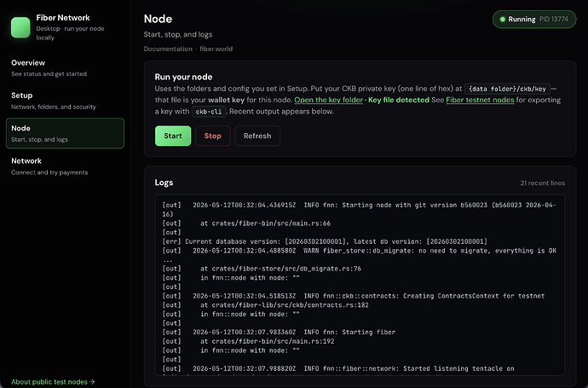This screenshot has width=588, height=388.
Task: Click log line Creating ContractsContext for testnet
Action: 354,296
